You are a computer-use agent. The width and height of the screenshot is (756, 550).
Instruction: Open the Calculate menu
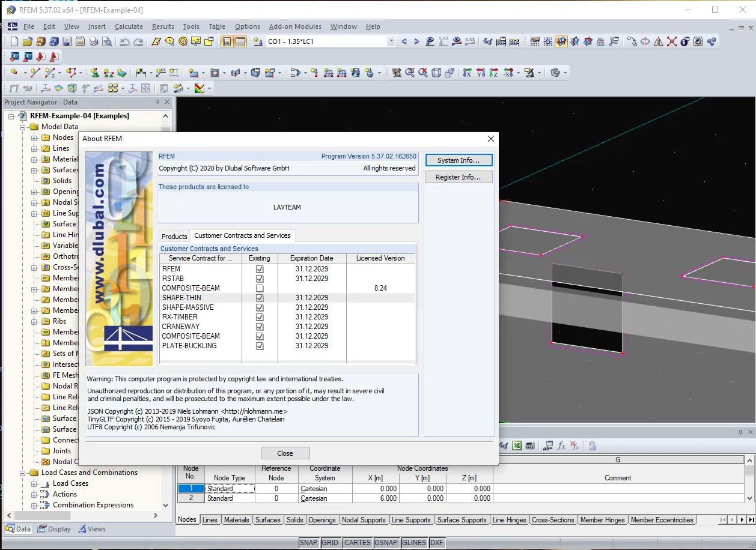point(129,26)
